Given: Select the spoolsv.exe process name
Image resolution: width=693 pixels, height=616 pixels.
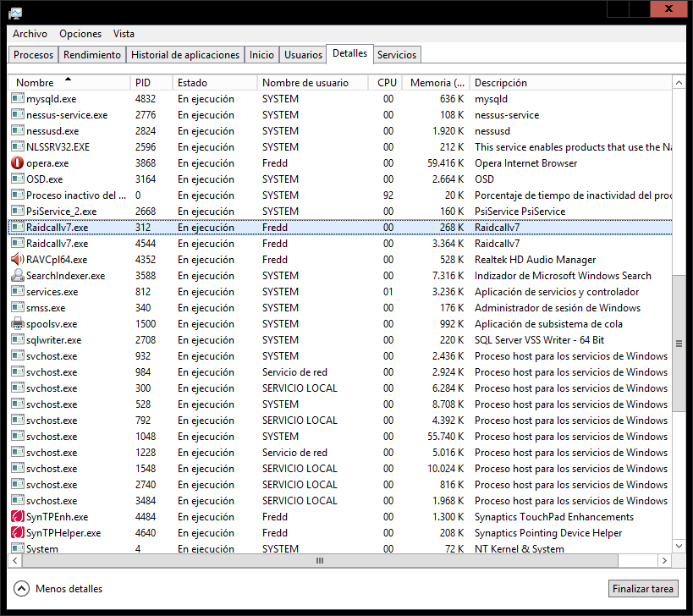Looking at the screenshot, I should (x=52, y=324).
